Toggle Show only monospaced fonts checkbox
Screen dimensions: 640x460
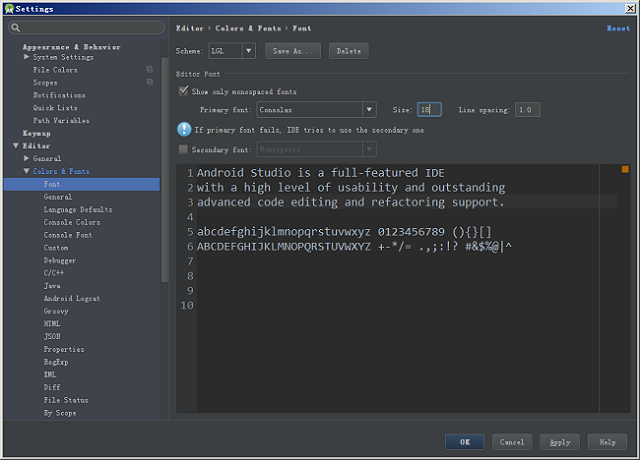click(183, 91)
